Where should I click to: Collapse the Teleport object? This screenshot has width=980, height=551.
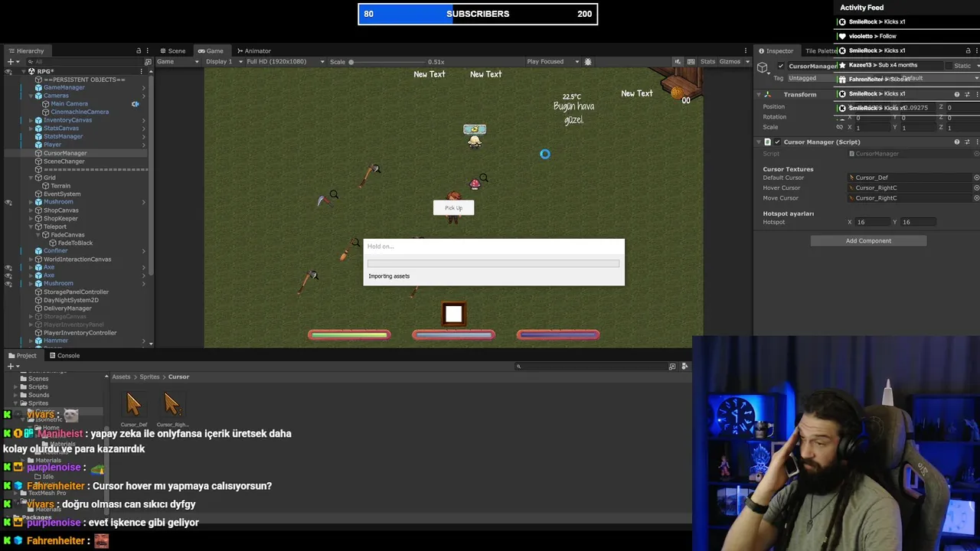click(x=31, y=227)
